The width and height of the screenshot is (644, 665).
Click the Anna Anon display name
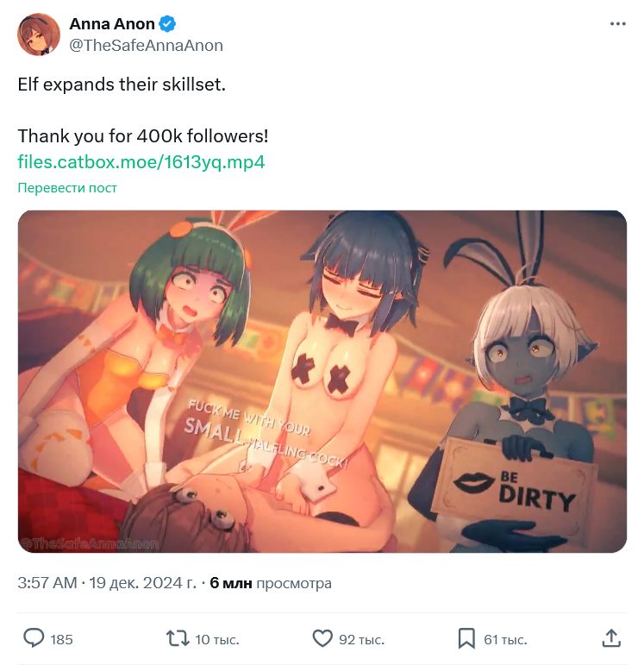[112, 24]
